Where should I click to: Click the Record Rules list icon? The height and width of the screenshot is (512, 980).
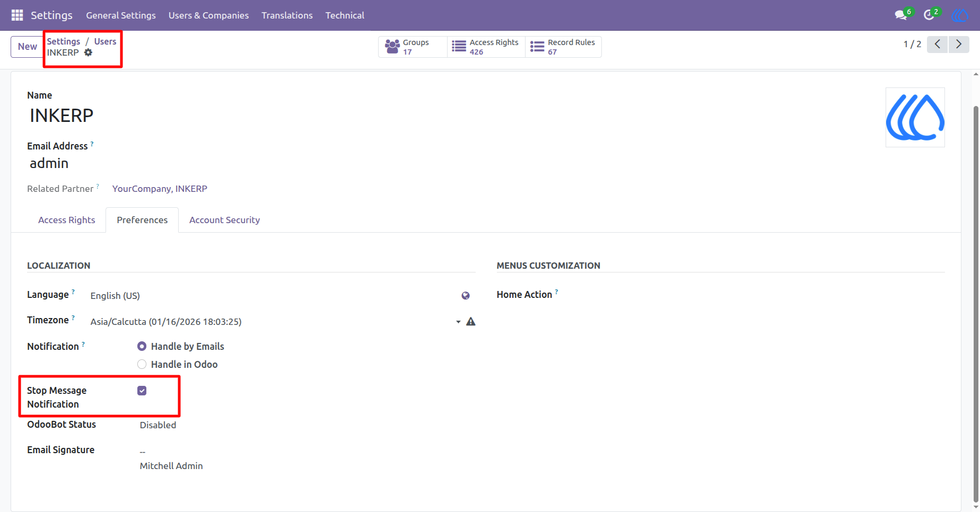point(537,47)
